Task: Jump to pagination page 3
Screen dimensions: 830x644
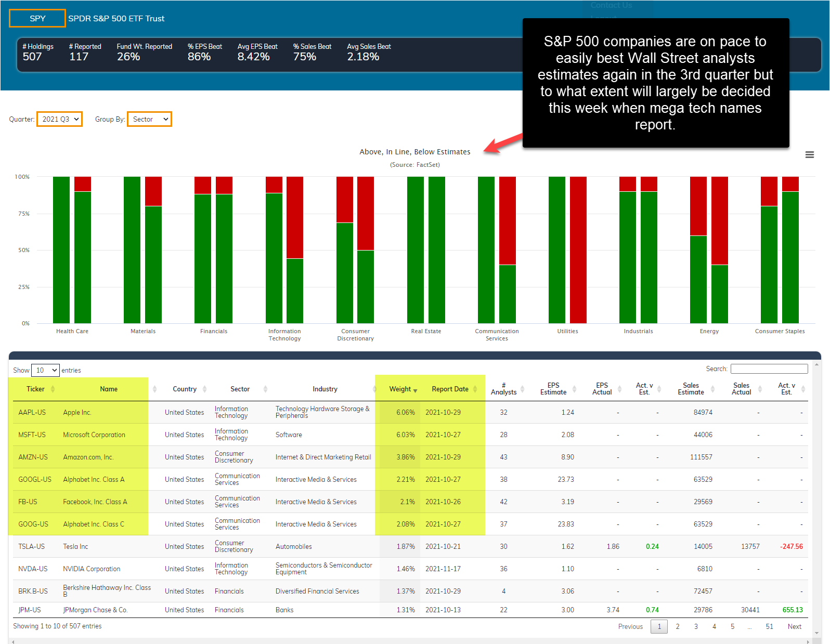Action: pyautogui.click(x=696, y=626)
